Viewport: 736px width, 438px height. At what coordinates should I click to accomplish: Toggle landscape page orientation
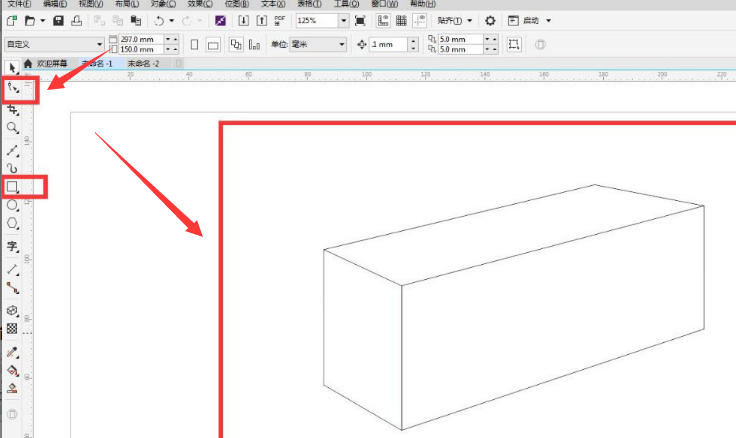213,45
